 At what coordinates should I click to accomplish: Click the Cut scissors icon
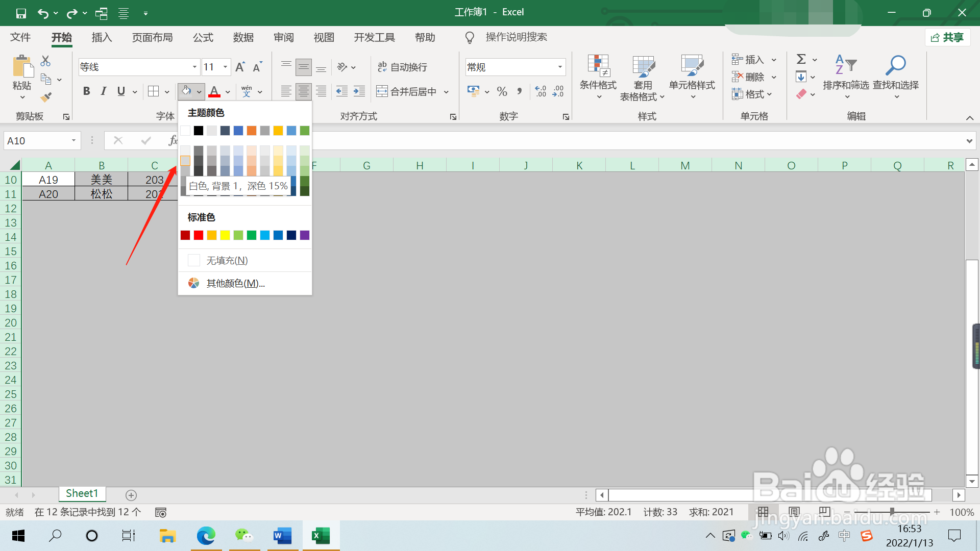click(45, 61)
